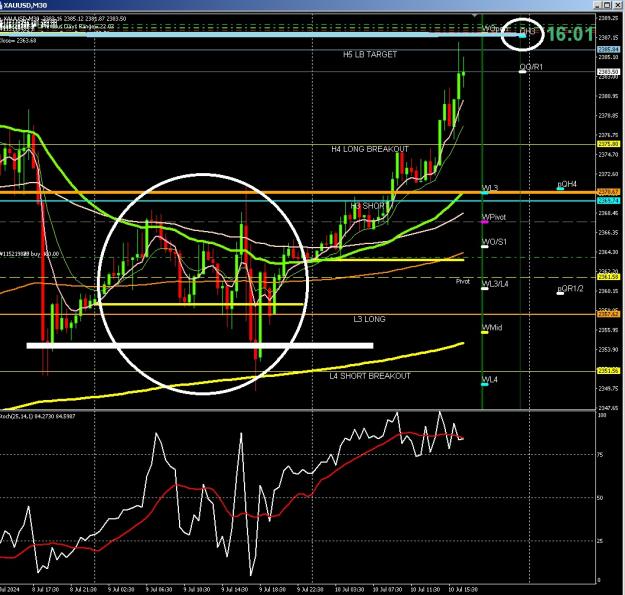Screen dimensions: 625x595
Task: Select the WL3/L4 level label
Action: (495, 284)
